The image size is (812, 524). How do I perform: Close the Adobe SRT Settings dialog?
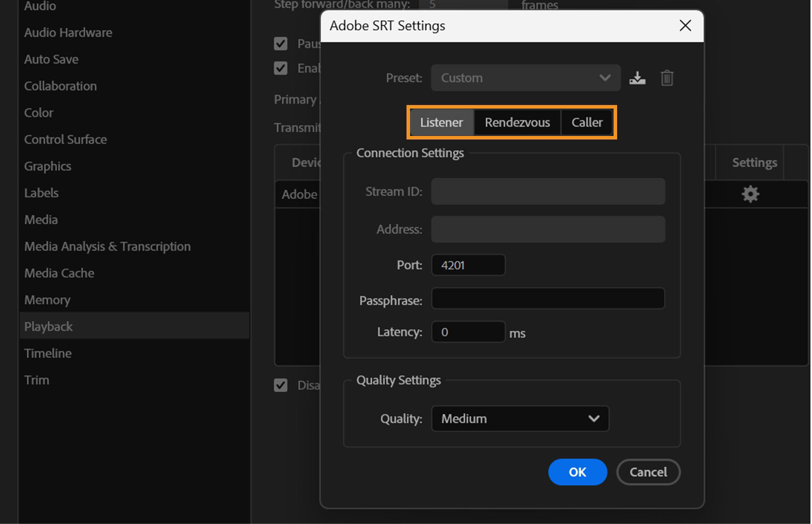pyautogui.click(x=685, y=25)
